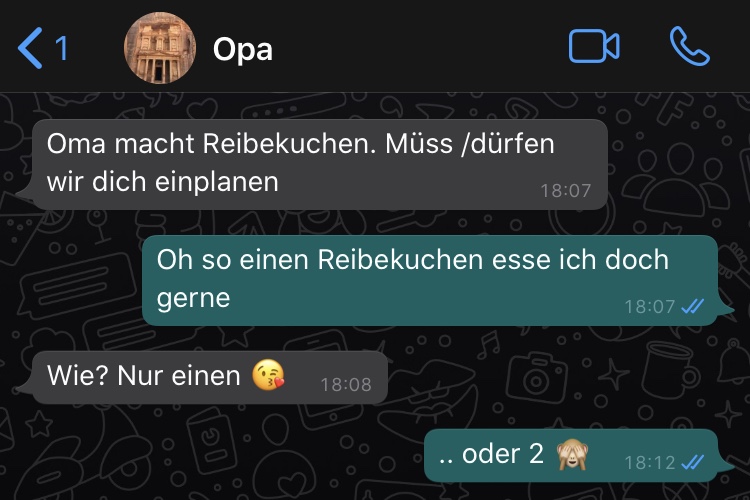750x500 pixels.
Task: Start a voice call with Opa
Action: pyautogui.click(x=689, y=46)
